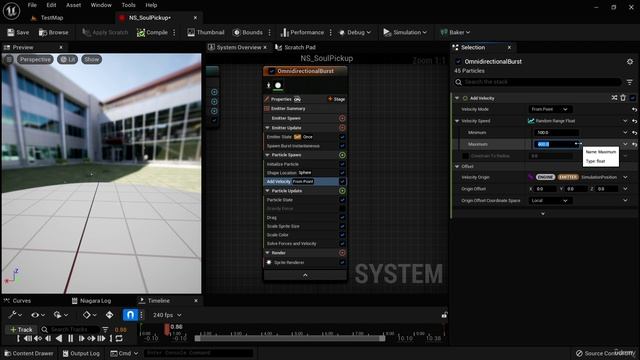Switch to the TestMap tab
The image size is (640, 360).
[x=52, y=18]
